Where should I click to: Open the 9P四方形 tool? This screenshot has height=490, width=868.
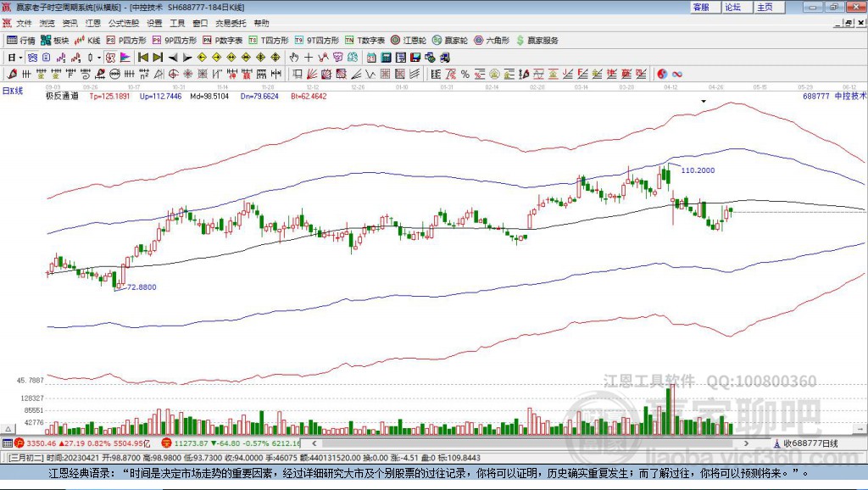coord(175,41)
